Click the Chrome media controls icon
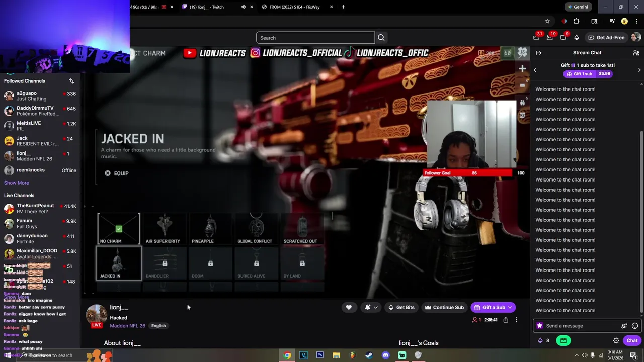 pos(612,21)
